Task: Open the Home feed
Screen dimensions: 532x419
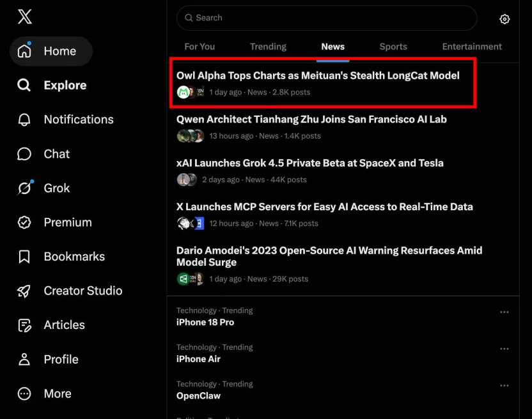Action: [x=51, y=51]
